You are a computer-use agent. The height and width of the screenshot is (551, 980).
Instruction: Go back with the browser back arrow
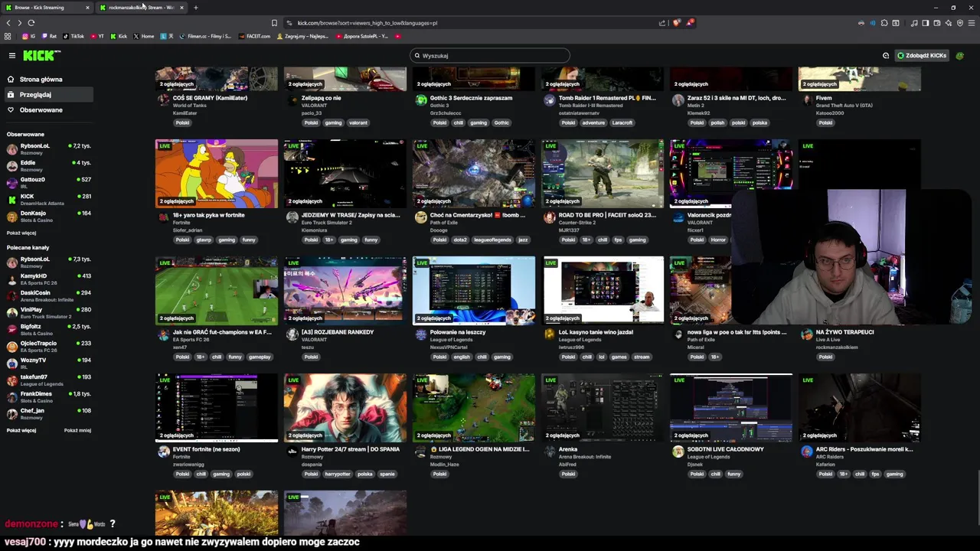8,23
